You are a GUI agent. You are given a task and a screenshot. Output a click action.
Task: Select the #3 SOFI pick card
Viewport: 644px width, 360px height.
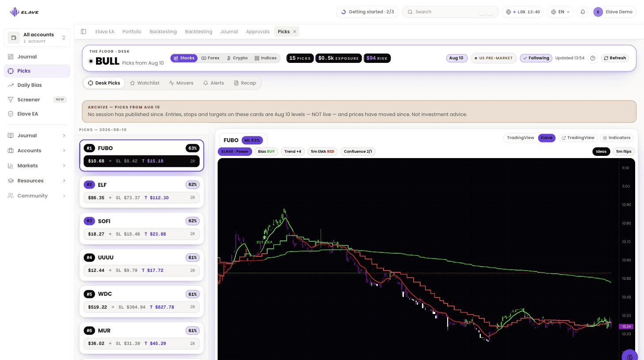[x=142, y=228]
